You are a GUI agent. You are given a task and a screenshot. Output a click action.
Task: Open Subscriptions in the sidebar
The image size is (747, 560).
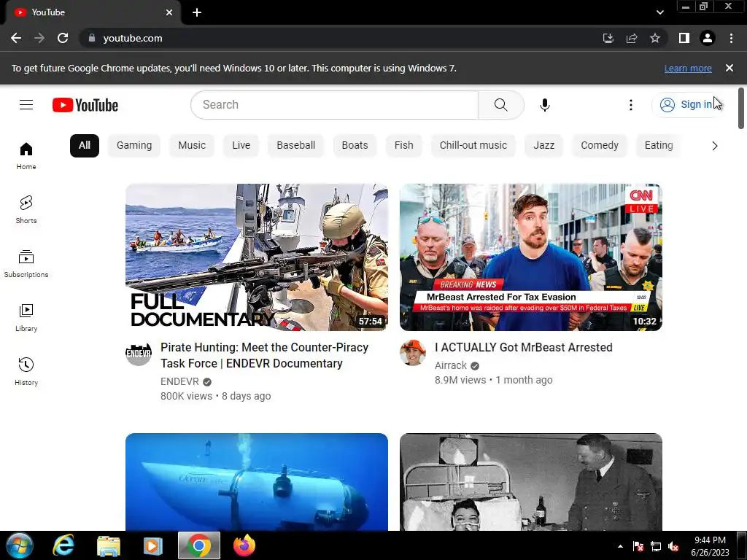[x=26, y=263]
